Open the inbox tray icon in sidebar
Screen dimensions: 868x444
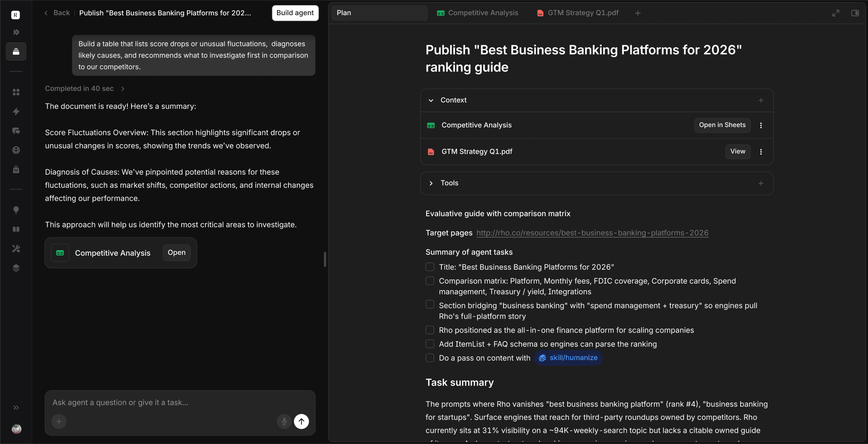16,51
